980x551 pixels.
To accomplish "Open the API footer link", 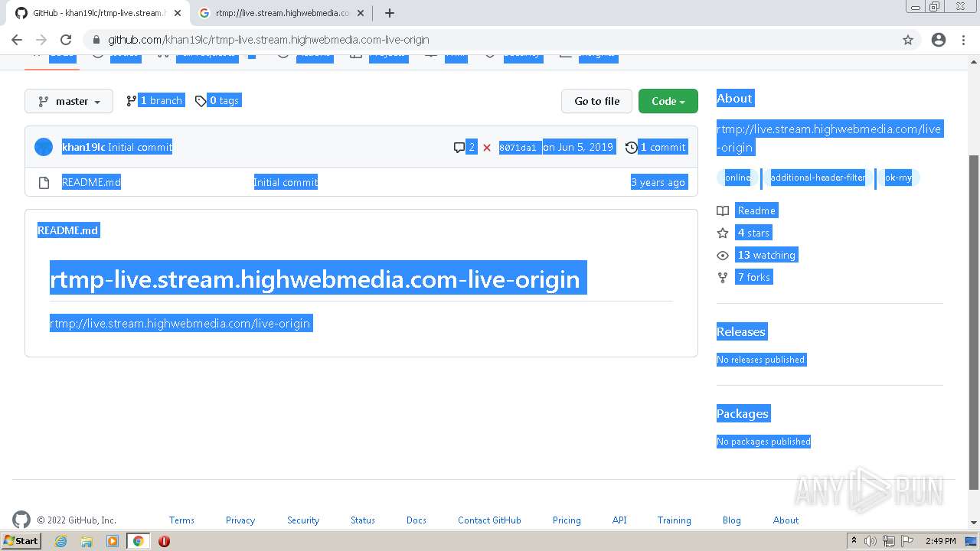I will 619,520.
